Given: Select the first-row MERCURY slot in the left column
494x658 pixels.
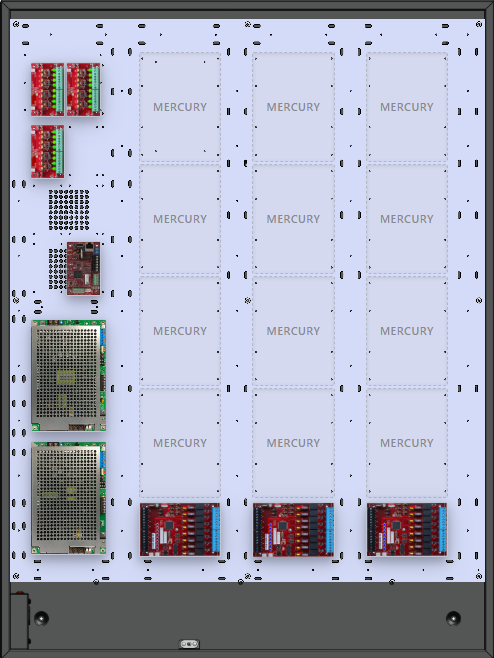Looking at the screenshot, I should pos(180,107).
